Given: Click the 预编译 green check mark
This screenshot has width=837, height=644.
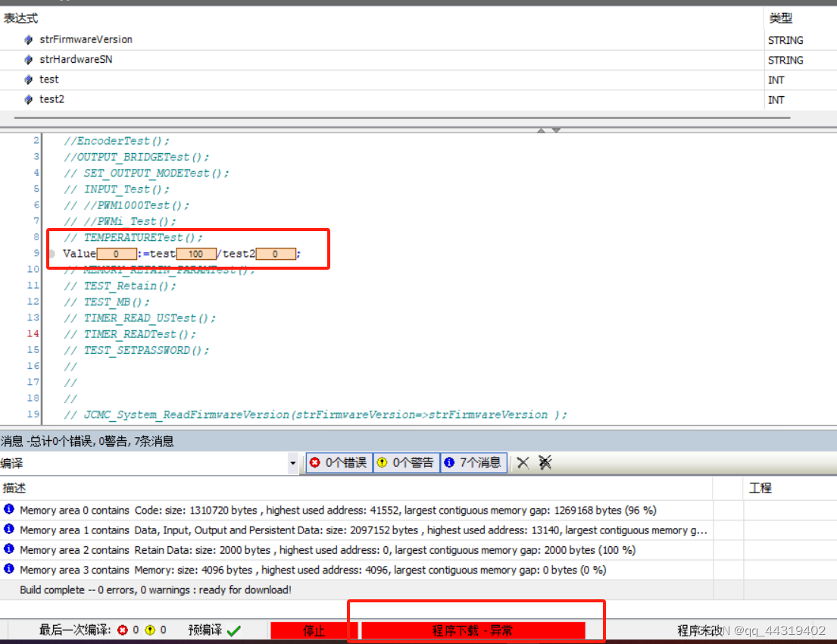Looking at the screenshot, I should click(x=234, y=630).
